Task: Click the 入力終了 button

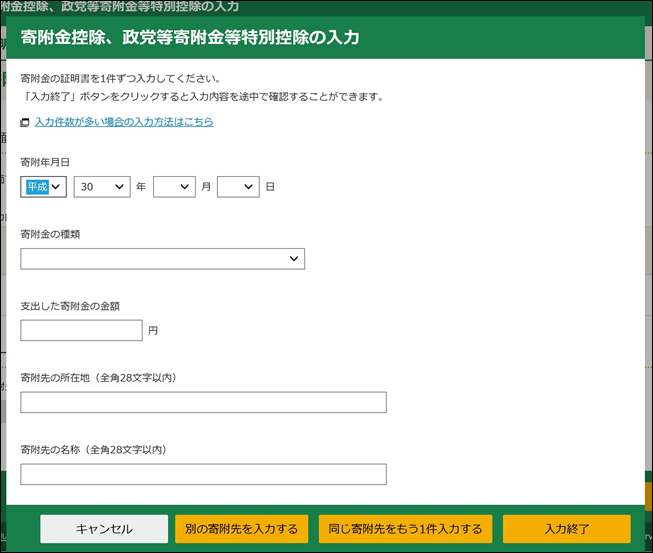Action: point(567,529)
